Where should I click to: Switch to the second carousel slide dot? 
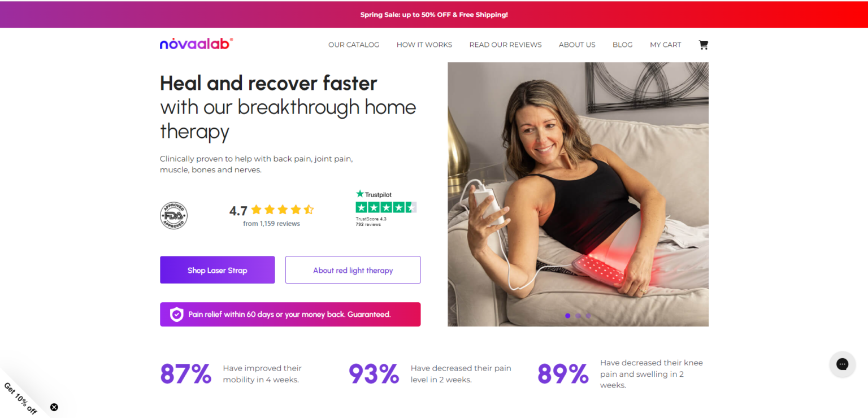pos(578,316)
